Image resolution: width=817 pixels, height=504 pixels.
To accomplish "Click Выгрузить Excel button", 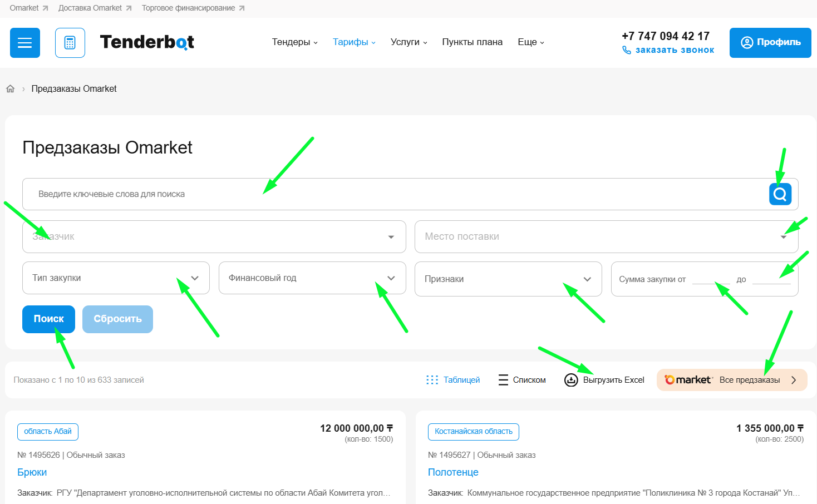I will pos(604,380).
